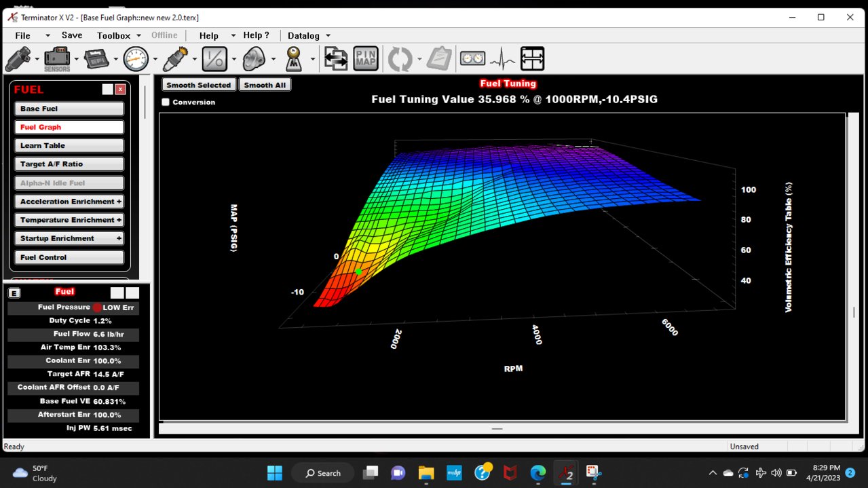Viewport: 868px width, 488px height.
Task: Open Windows Start menu
Action: pyautogui.click(x=275, y=472)
